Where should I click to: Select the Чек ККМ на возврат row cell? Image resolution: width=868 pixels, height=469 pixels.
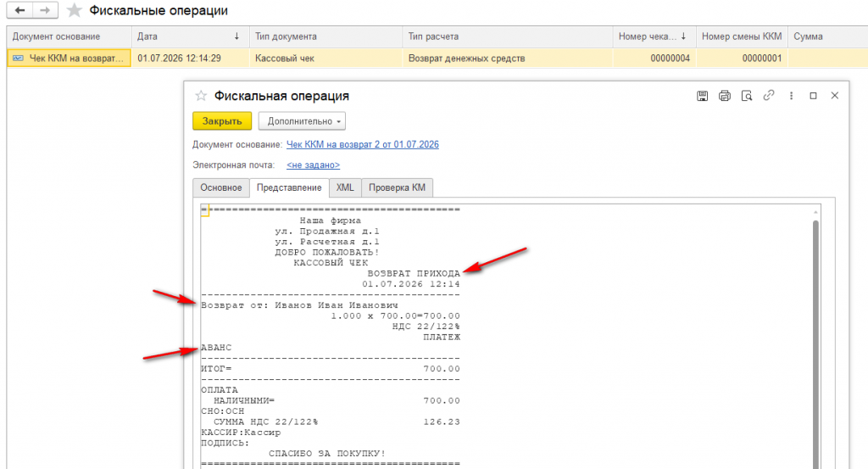69,59
